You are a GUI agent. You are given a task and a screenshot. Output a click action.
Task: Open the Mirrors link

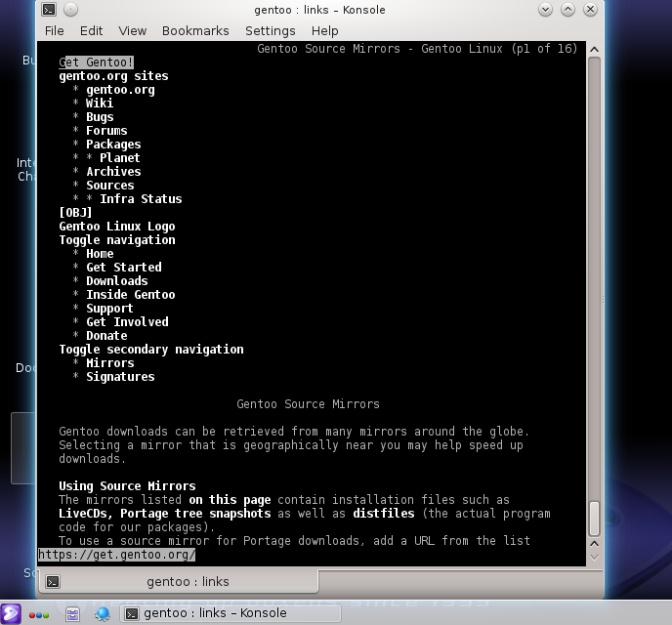coord(110,363)
